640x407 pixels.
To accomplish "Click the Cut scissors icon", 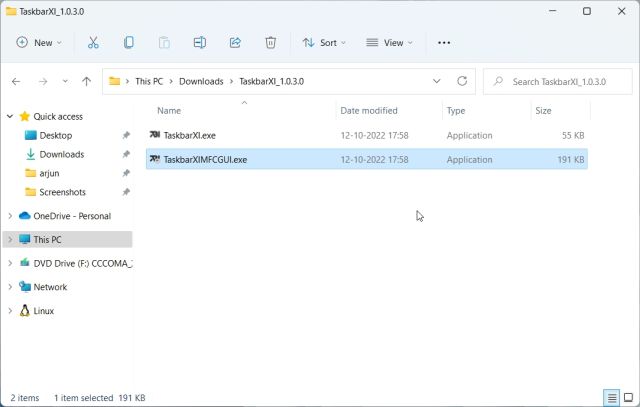I will [x=93, y=43].
